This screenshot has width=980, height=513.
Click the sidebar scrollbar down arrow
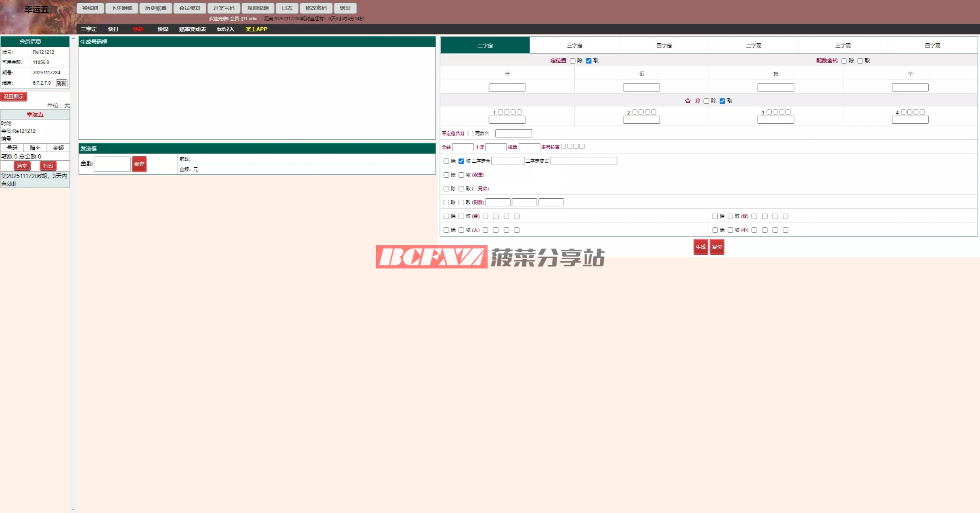point(73,510)
